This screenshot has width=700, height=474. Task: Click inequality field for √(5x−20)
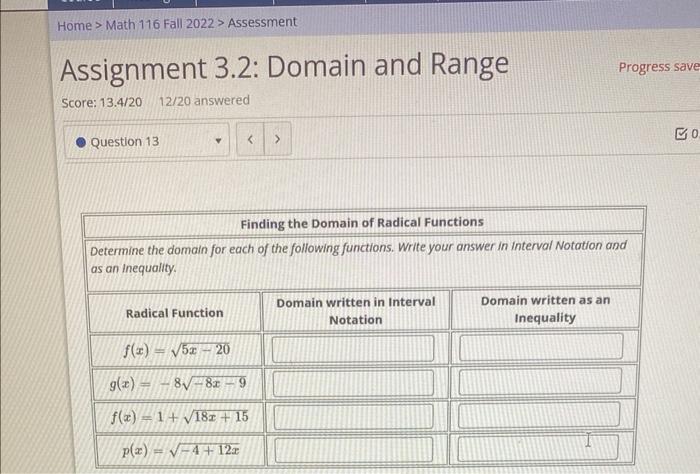click(x=541, y=346)
